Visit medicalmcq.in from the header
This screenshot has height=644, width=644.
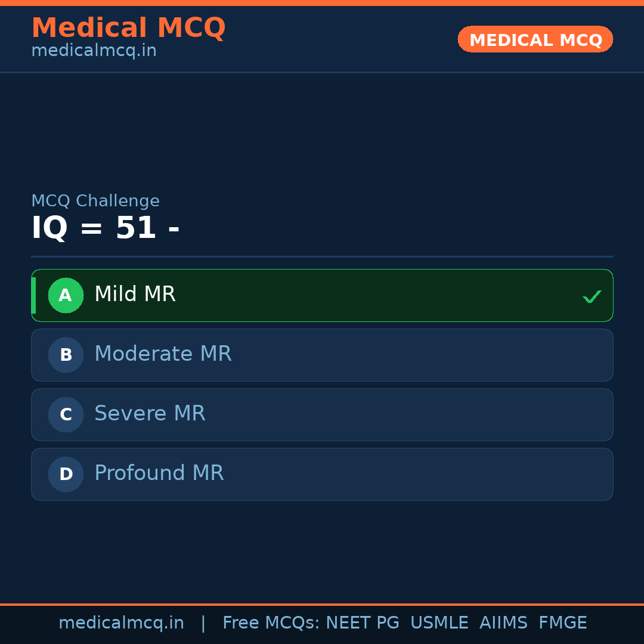pyautogui.click(x=94, y=50)
